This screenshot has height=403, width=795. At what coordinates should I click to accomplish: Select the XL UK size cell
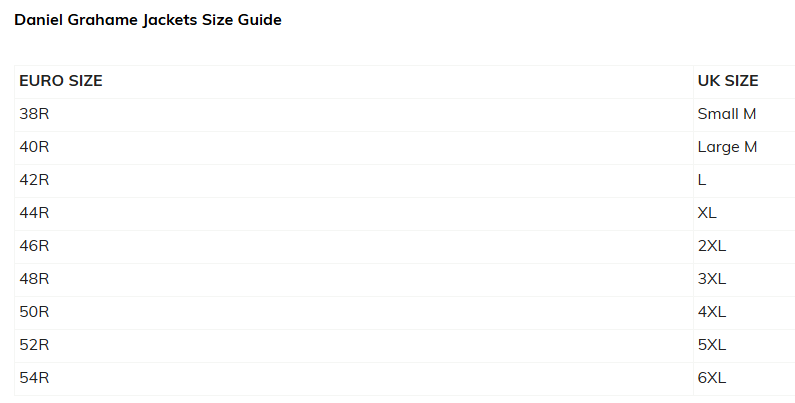(x=707, y=213)
